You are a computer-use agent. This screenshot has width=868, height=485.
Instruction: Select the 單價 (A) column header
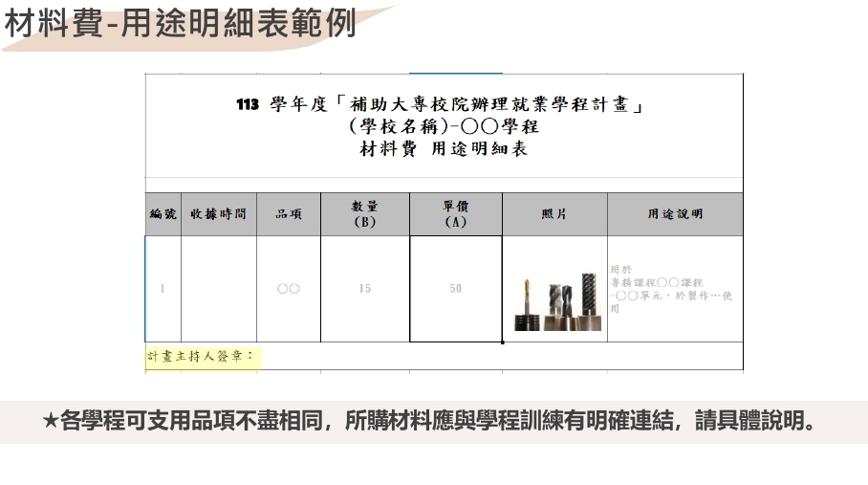click(455, 214)
